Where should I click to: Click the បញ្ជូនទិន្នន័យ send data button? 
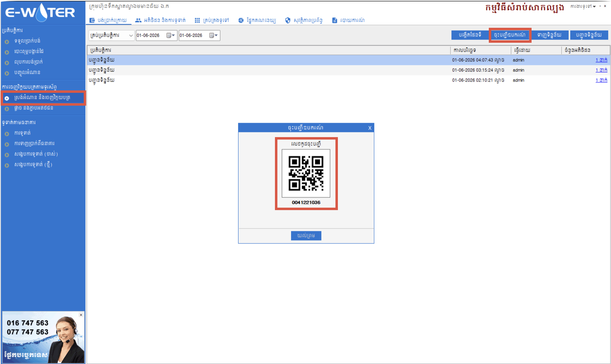tap(589, 35)
